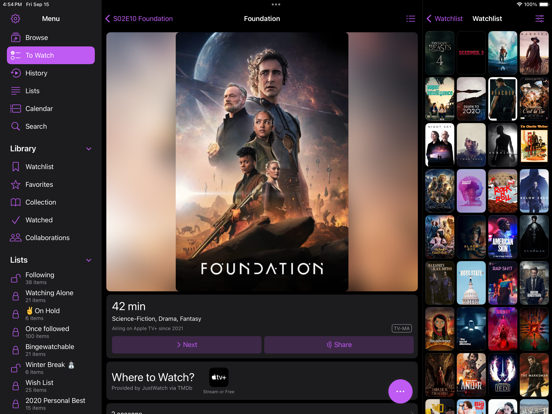Viewport: 552px width, 414px height.
Task: Click the Next button
Action: tap(187, 345)
